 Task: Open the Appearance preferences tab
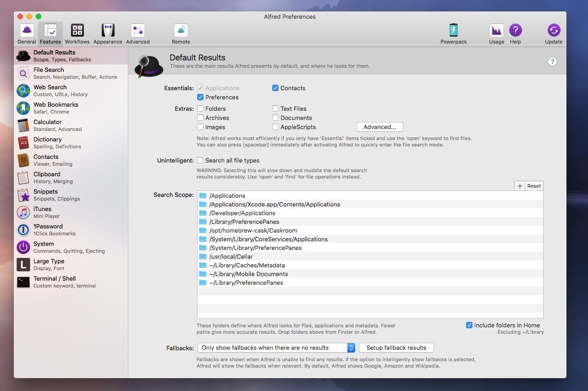click(108, 34)
